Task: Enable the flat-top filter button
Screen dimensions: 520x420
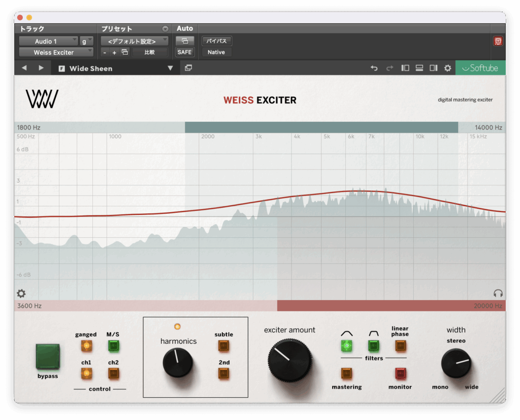Action: tap(373, 346)
